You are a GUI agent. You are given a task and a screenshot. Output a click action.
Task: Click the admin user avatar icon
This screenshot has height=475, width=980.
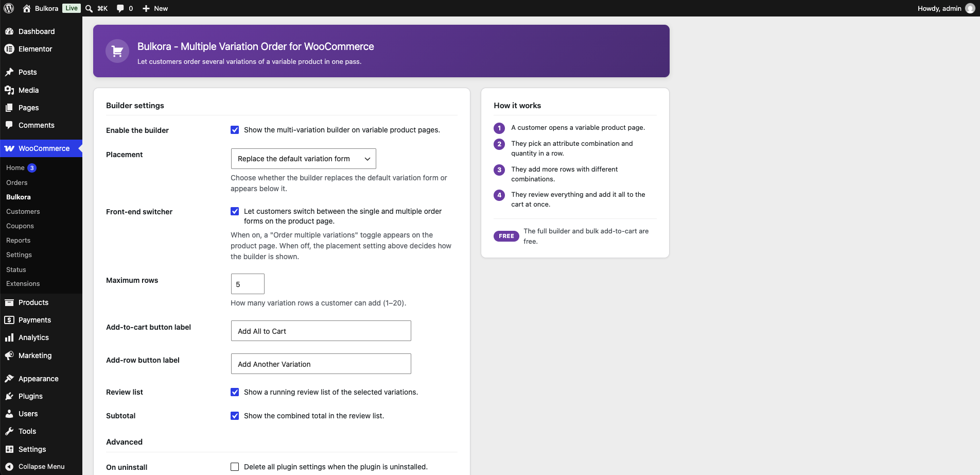(970, 8)
